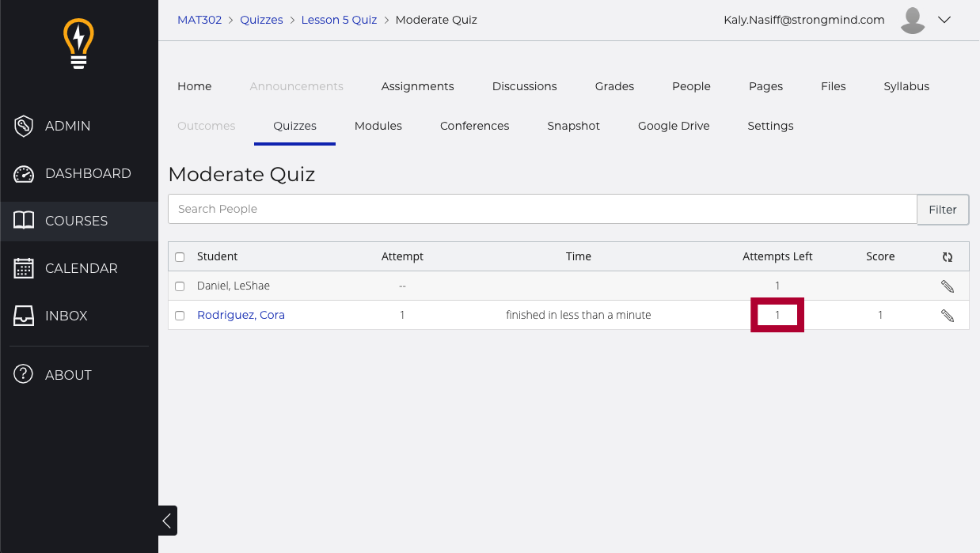Click the lightbulb logo icon
Image resolution: width=980 pixels, height=553 pixels.
[x=78, y=44]
